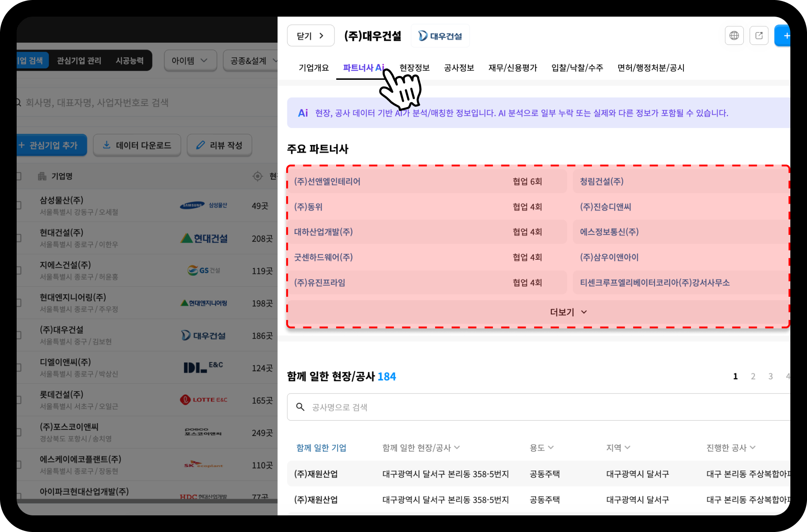Click the 리뷰 작성 button
The image size is (807, 532).
219,145
